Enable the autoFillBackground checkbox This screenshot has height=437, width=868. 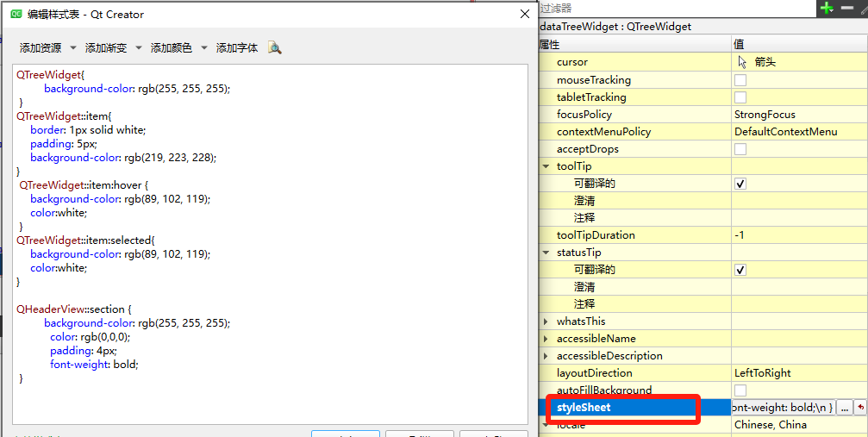tap(740, 390)
